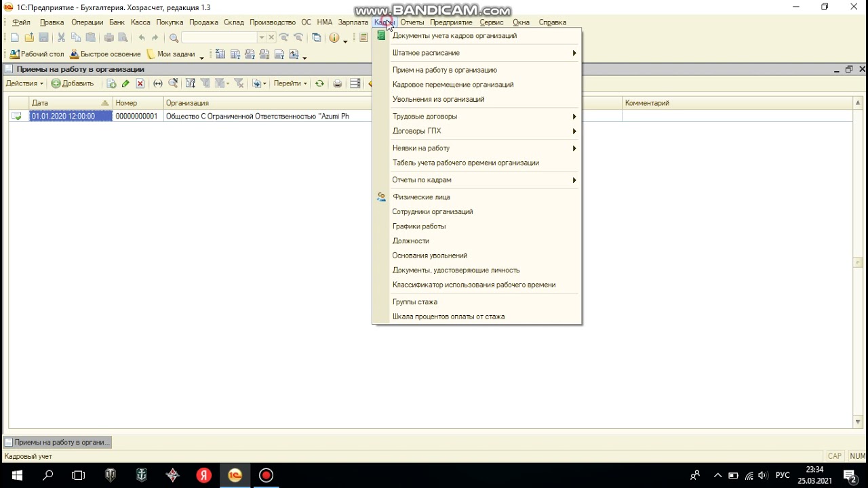Click the РУС language indicator in system tray
This screenshot has height=488, width=868.
pyautogui.click(x=783, y=475)
